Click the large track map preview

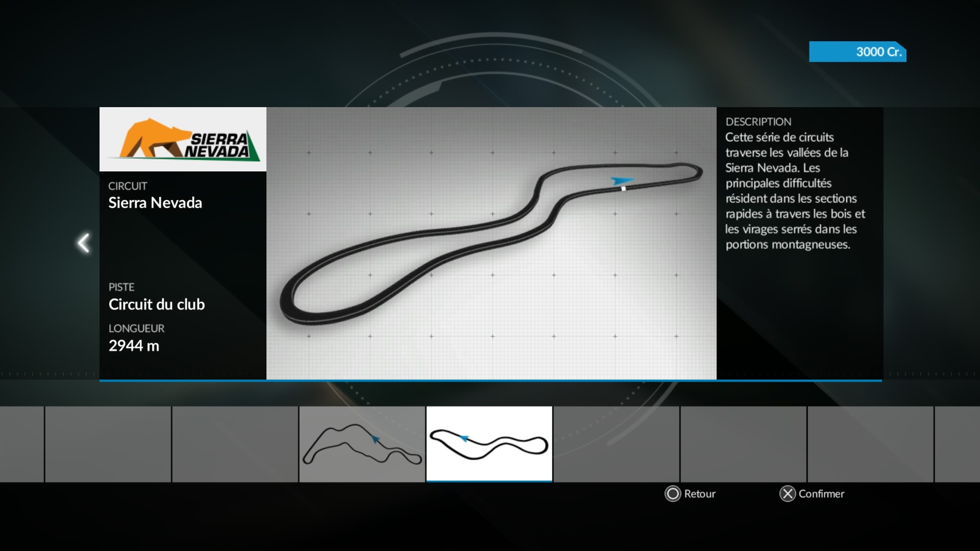491,243
